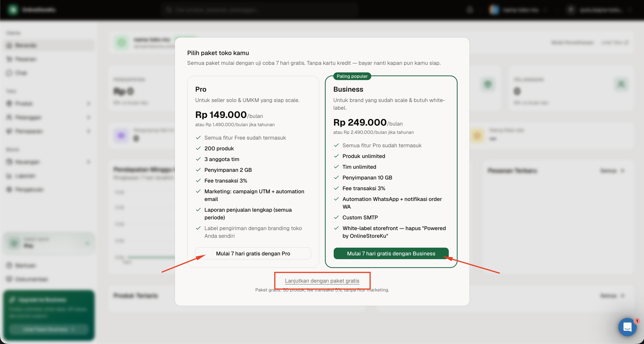This screenshot has width=644, height=344.
Task: Click the checkmark icon beside "Penyimpanan 10 GB"
Action: [x=336, y=178]
